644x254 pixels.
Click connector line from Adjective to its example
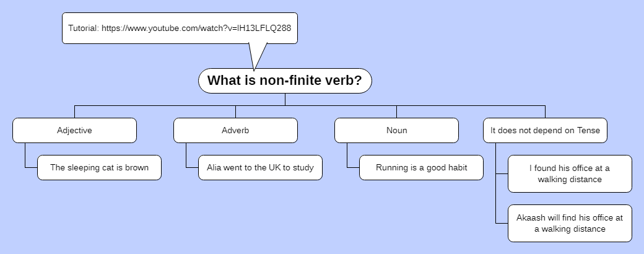point(25,156)
